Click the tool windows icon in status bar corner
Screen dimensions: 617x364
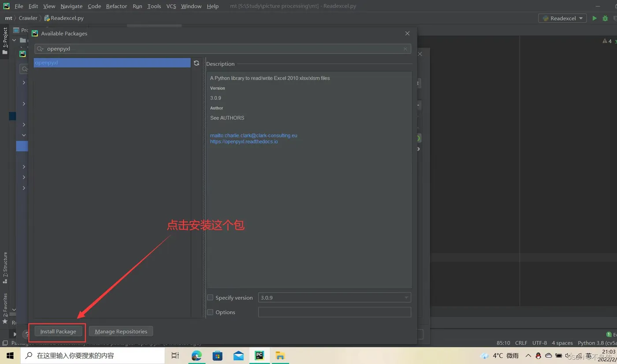pyautogui.click(x=5, y=343)
